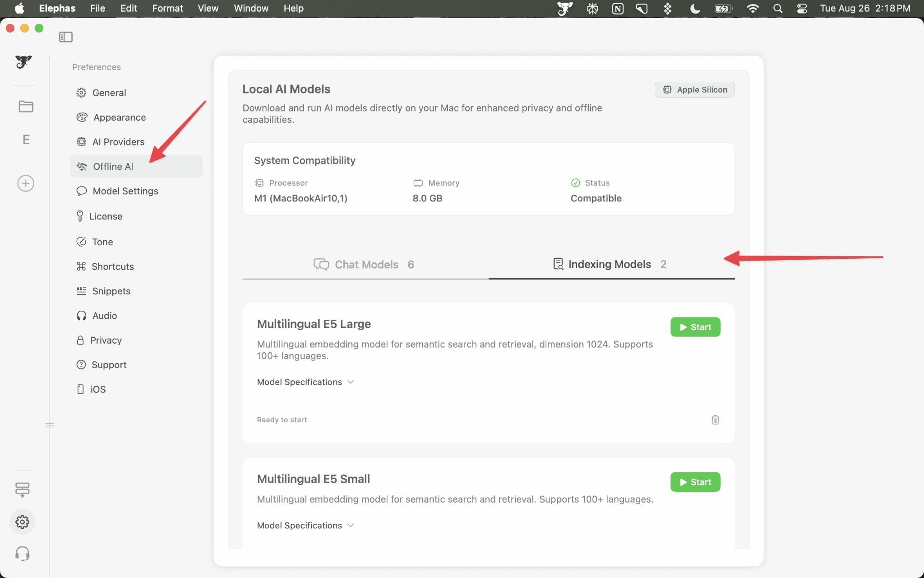Start the Multilingual E5 Large model
Viewport: 924px width, 578px height.
coord(695,326)
